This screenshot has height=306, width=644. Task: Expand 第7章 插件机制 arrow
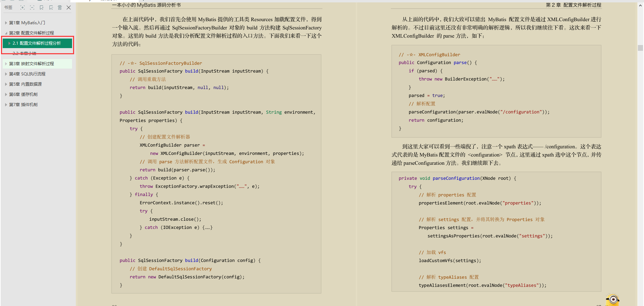6,105
